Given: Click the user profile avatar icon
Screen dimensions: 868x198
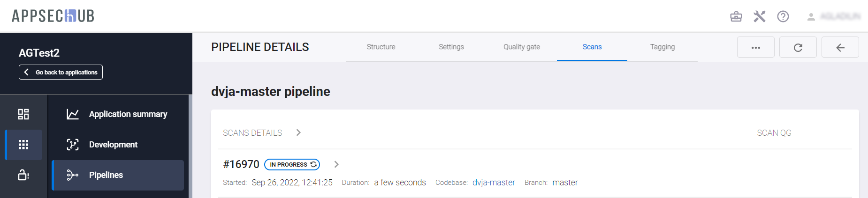Looking at the screenshot, I should [x=811, y=17].
